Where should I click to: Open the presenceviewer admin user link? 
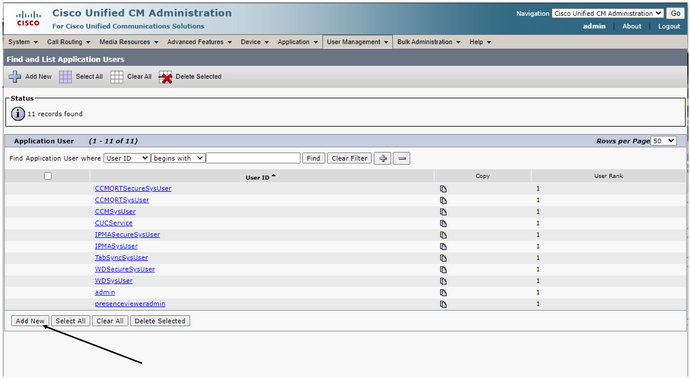click(130, 304)
